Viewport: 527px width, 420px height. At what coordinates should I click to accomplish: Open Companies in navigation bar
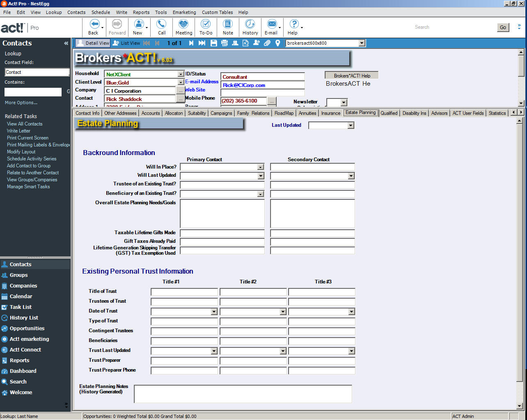point(23,286)
